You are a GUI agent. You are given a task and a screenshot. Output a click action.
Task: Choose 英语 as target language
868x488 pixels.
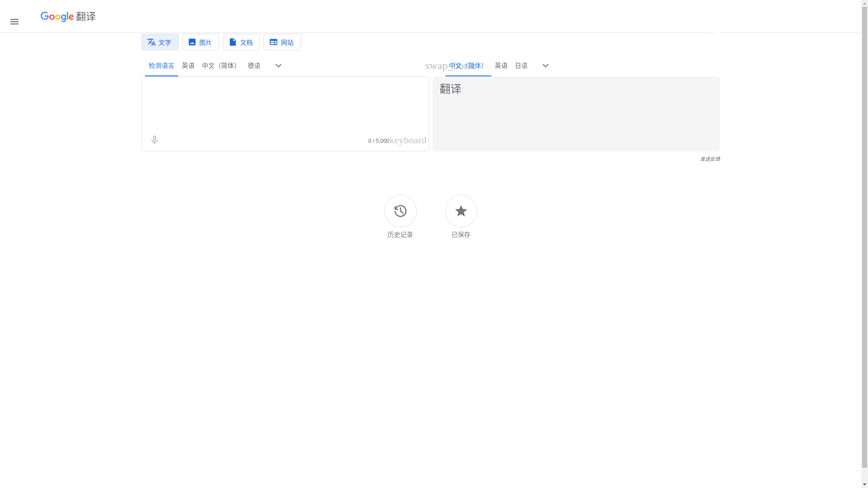pyautogui.click(x=501, y=66)
